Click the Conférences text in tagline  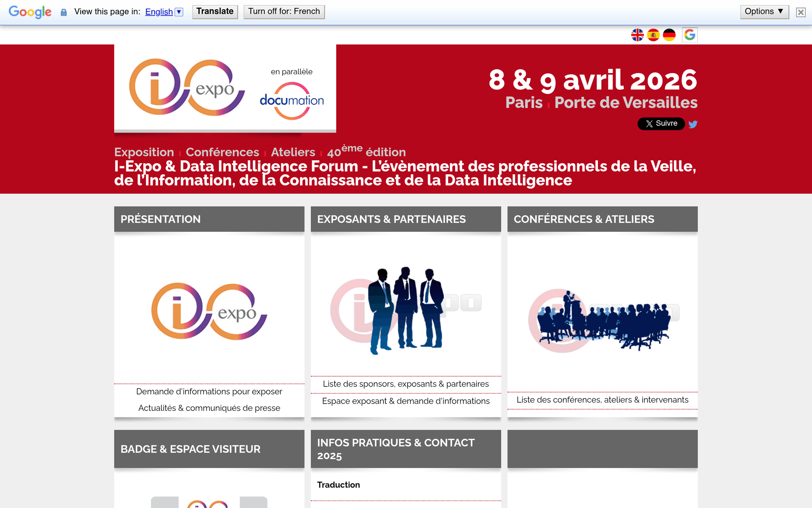click(222, 152)
